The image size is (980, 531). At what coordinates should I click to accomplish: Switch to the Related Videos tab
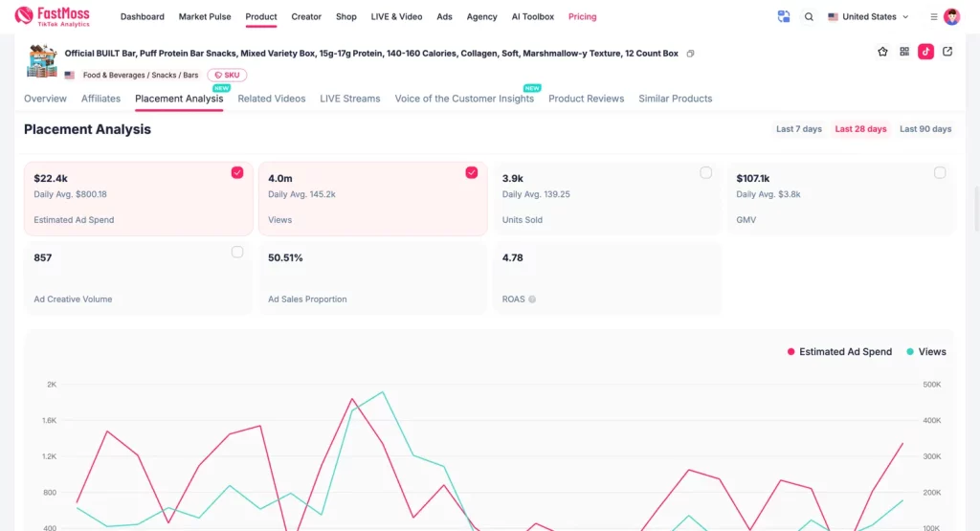tap(271, 99)
